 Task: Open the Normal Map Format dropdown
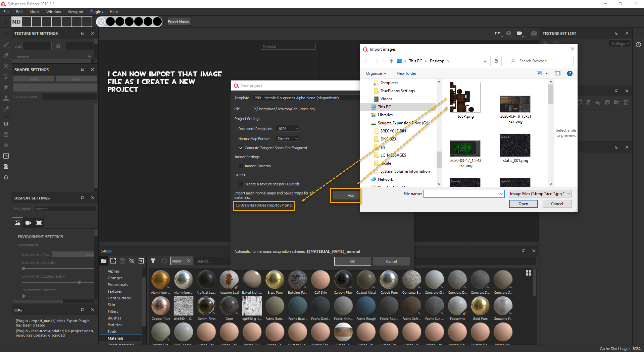[287, 139]
